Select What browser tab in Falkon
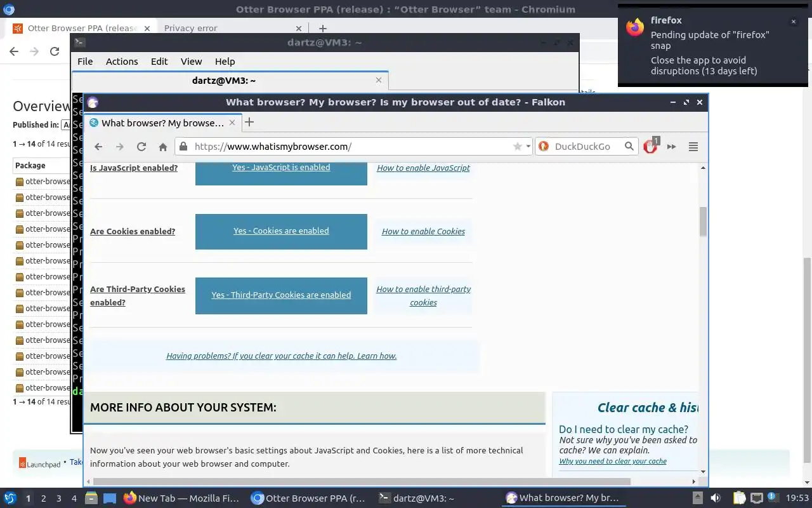 (x=162, y=123)
